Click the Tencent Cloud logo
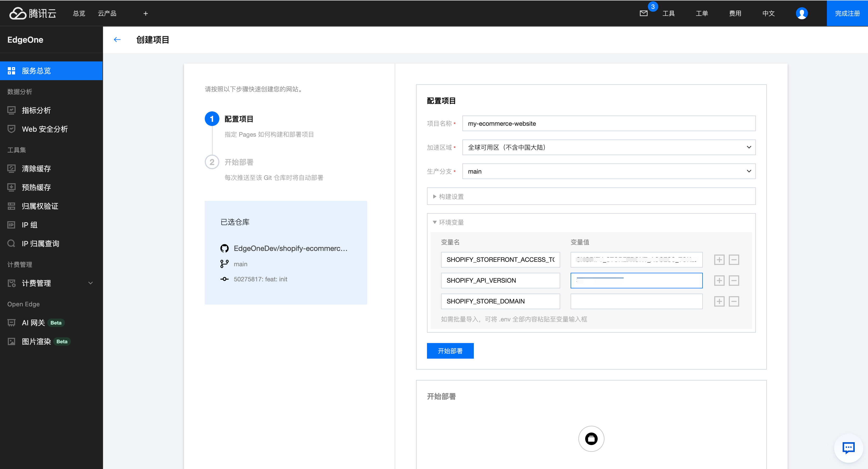 pos(33,14)
